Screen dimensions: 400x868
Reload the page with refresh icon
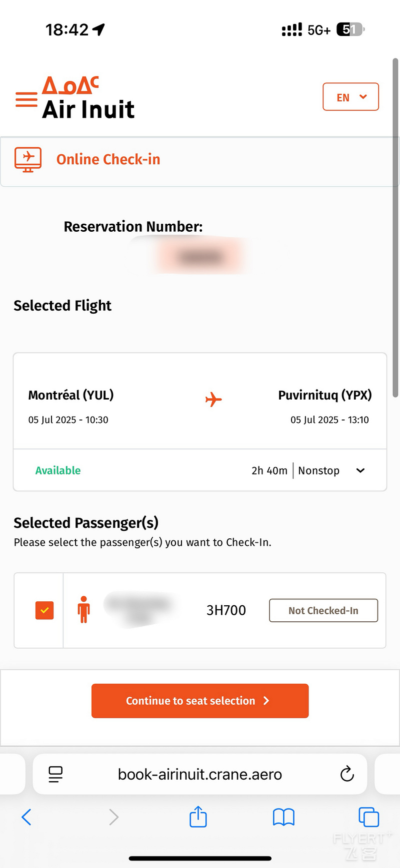(x=347, y=774)
